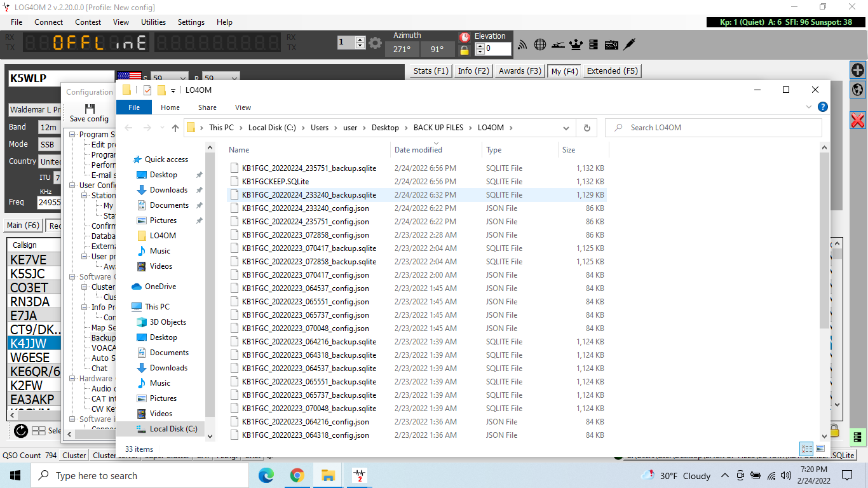The height and width of the screenshot is (488, 868).
Task: Click the microphone probe icon in Log4OM toolbar
Action: click(x=629, y=44)
